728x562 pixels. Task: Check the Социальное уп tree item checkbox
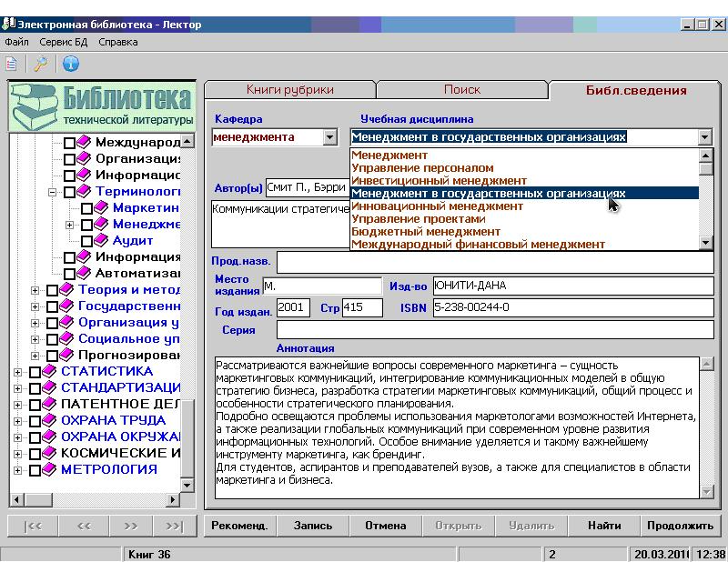click(52, 340)
